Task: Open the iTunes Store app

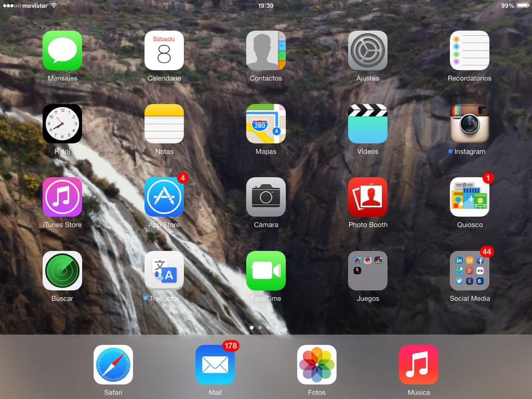Action: 62,197
